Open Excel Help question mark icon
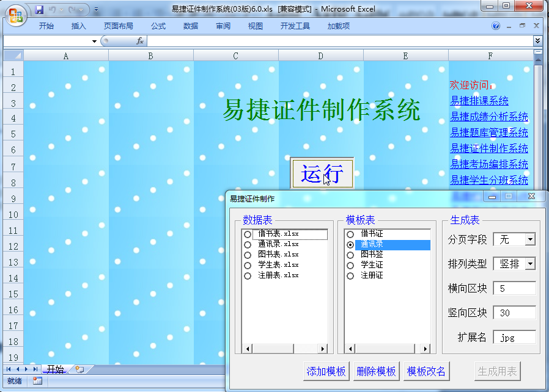 tap(496, 26)
